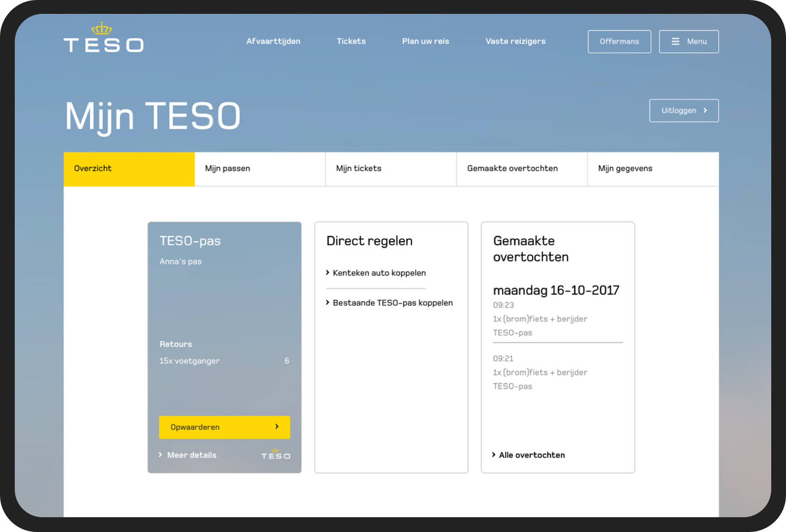Viewport: 786px width, 532px height.
Task: Open Plan uw reis navigation item
Action: [x=425, y=41]
